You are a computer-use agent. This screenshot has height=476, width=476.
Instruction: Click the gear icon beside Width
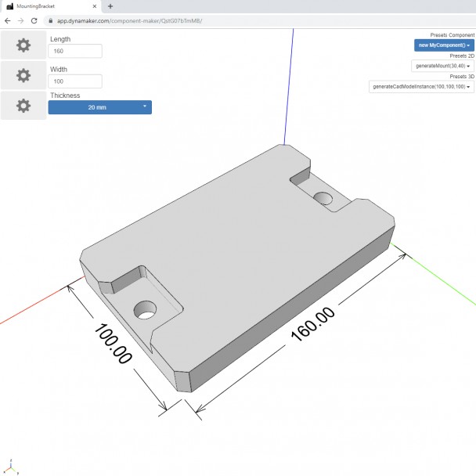tap(23, 75)
